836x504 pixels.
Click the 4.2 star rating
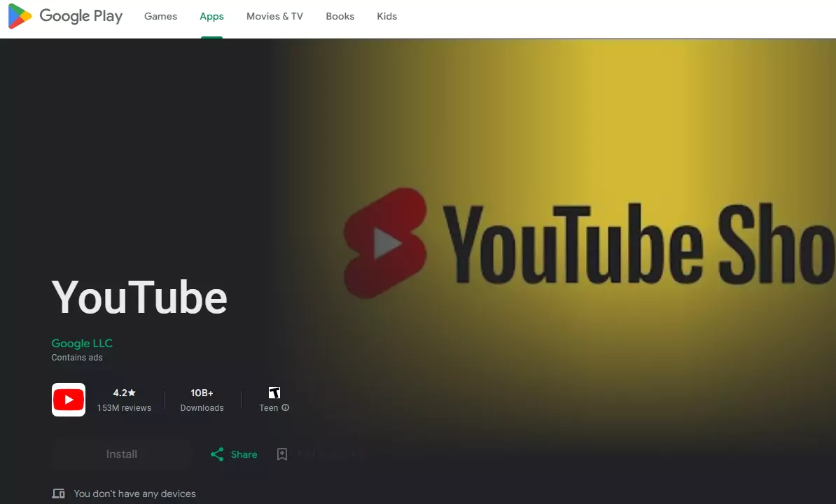pos(124,393)
